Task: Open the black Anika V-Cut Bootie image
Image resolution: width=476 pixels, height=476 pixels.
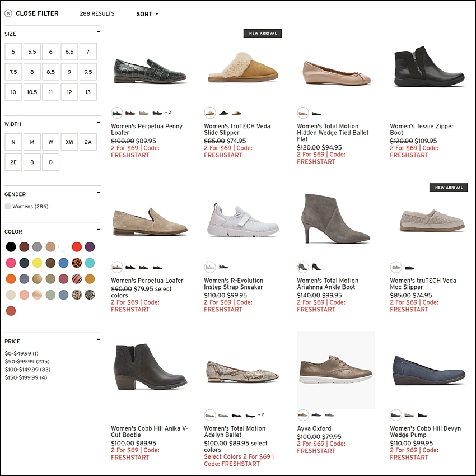Action: (x=151, y=367)
